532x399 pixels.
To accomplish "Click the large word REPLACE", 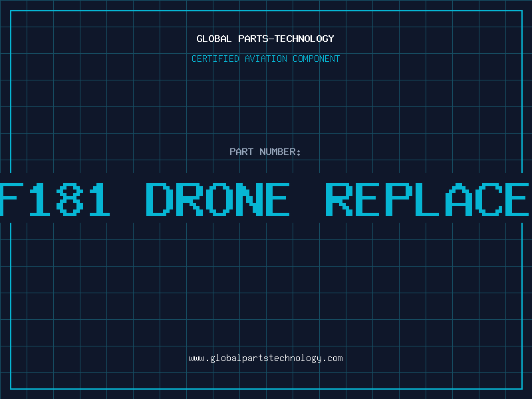I will click(x=427, y=199).
